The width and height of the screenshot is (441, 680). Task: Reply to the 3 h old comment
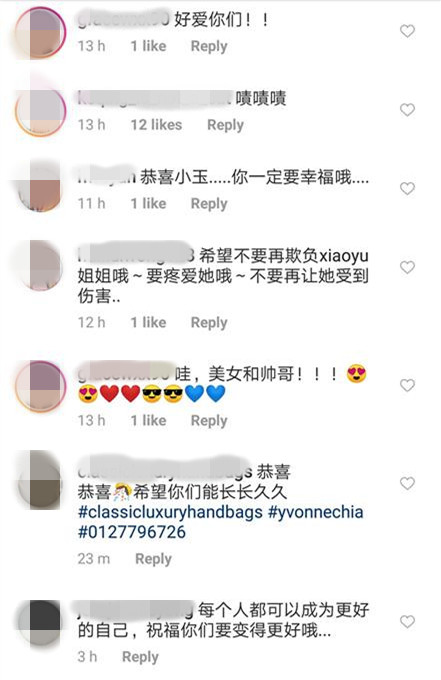pyautogui.click(x=140, y=657)
